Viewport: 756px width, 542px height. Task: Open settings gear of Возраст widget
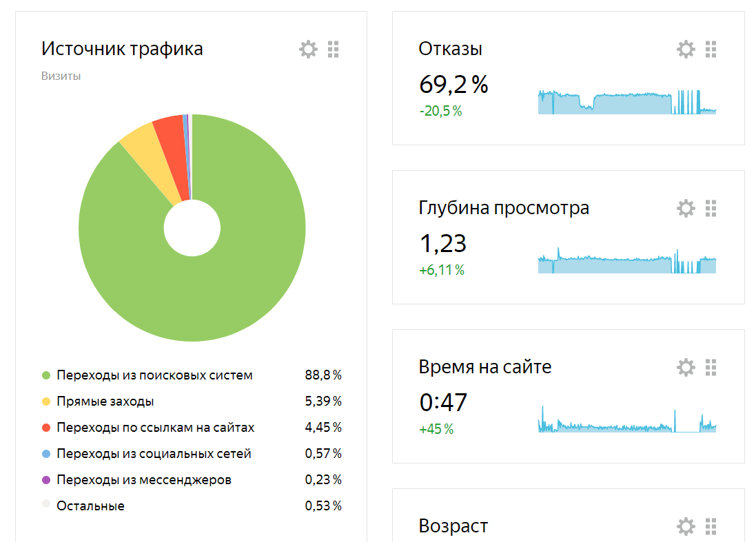pyautogui.click(x=686, y=526)
